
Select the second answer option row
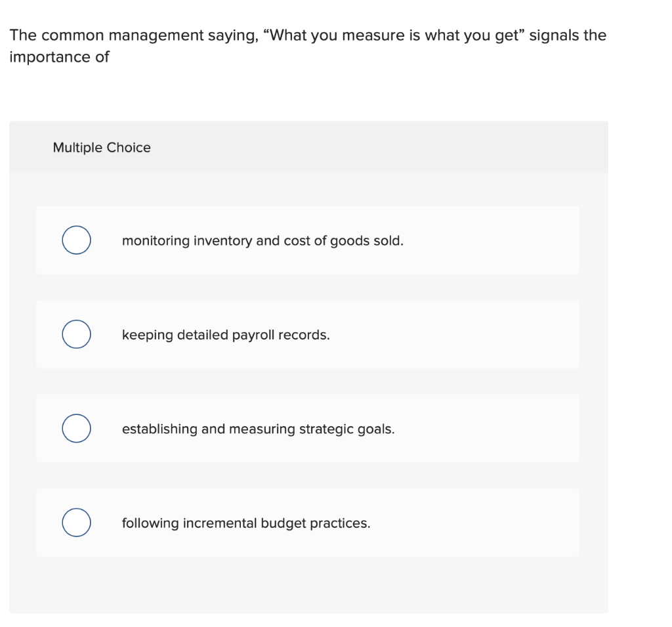(308, 334)
